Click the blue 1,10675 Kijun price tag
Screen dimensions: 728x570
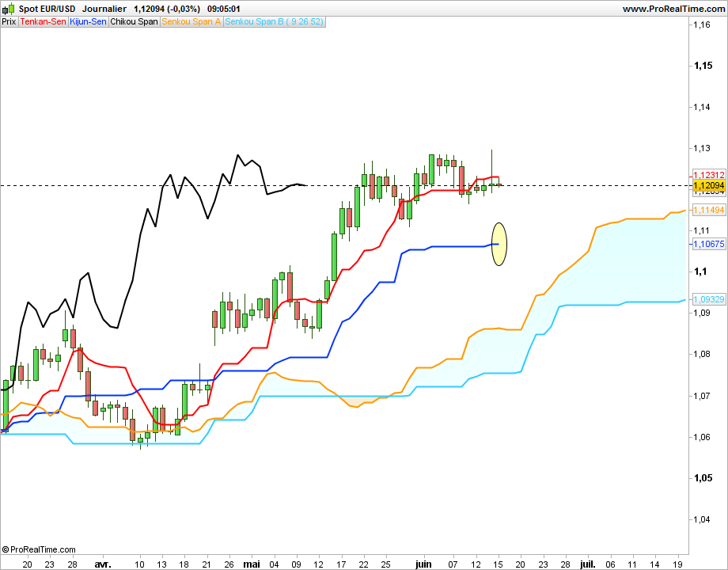coord(708,244)
